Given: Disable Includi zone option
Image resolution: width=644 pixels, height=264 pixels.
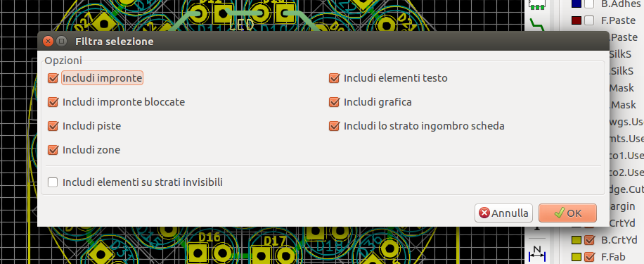Looking at the screenshot, I should [x=53, y=150].
